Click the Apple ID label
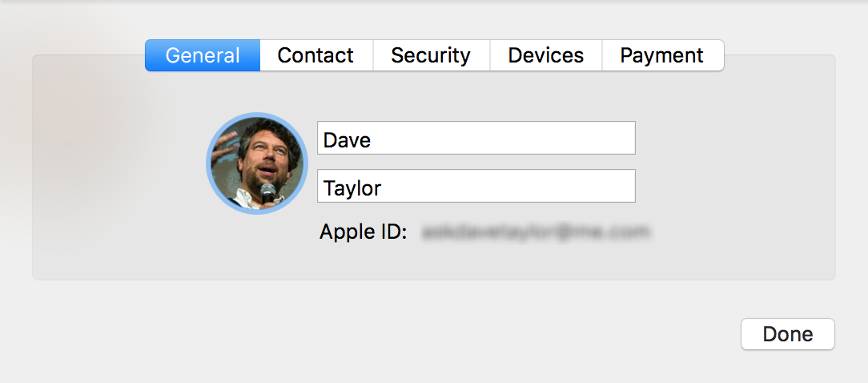Viewport: 868px width, 383px height. [364, 232]
